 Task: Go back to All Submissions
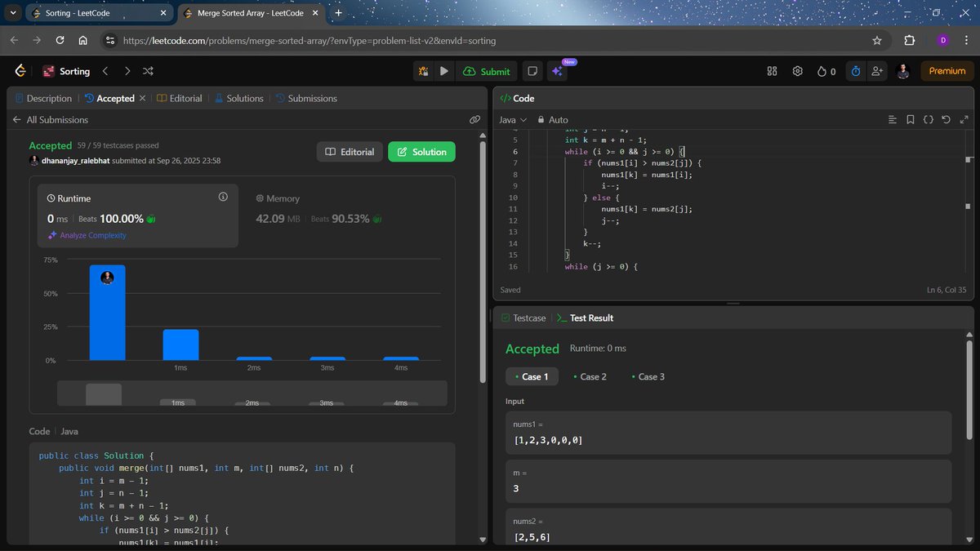tap(51, 119)
